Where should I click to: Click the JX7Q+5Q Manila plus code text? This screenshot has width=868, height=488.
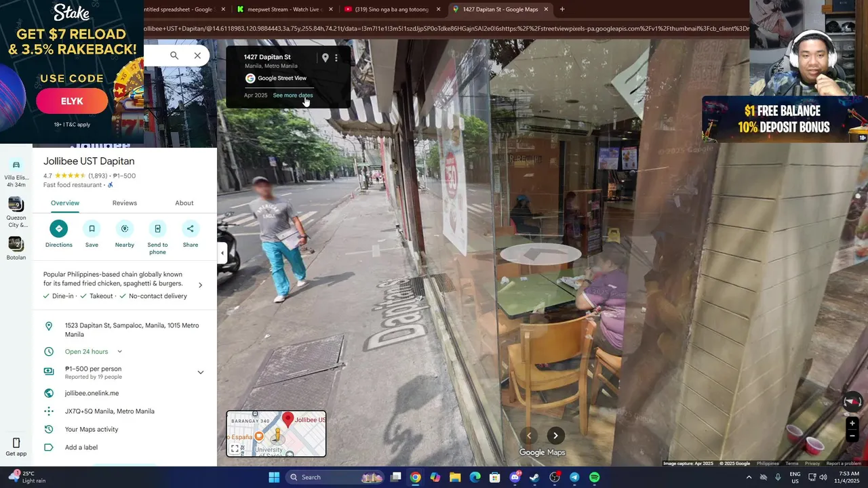(110, 411)
